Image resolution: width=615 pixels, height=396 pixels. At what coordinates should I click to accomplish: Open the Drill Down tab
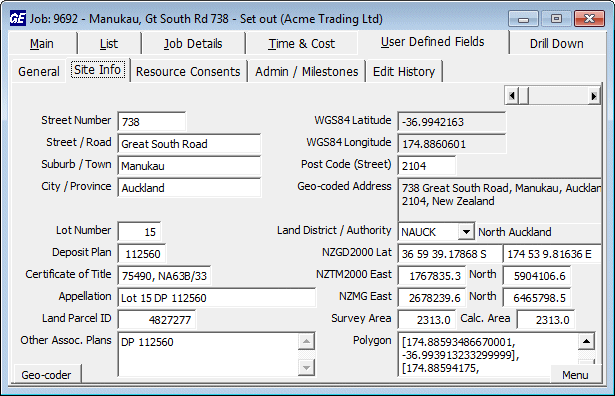(557, 44)
